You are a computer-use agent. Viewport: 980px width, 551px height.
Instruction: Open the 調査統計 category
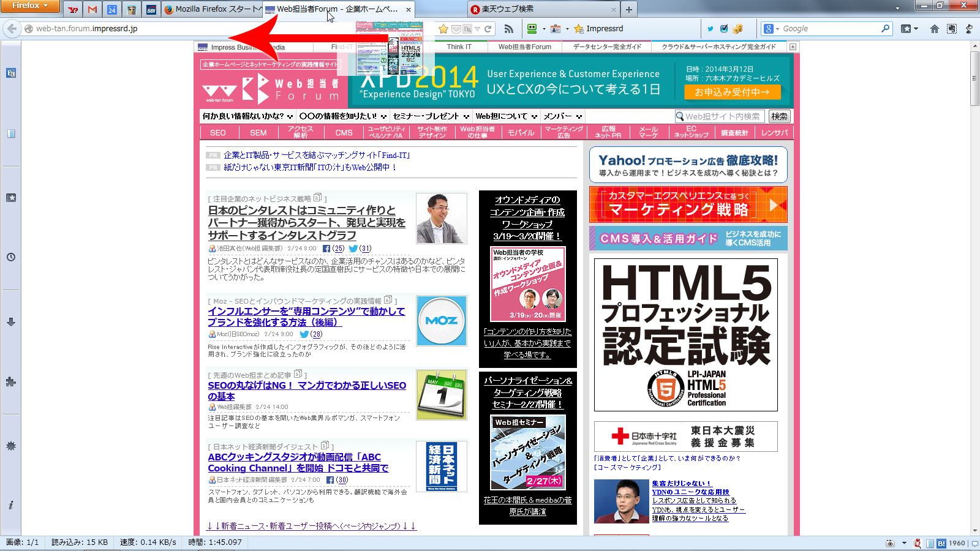[734, 132]
